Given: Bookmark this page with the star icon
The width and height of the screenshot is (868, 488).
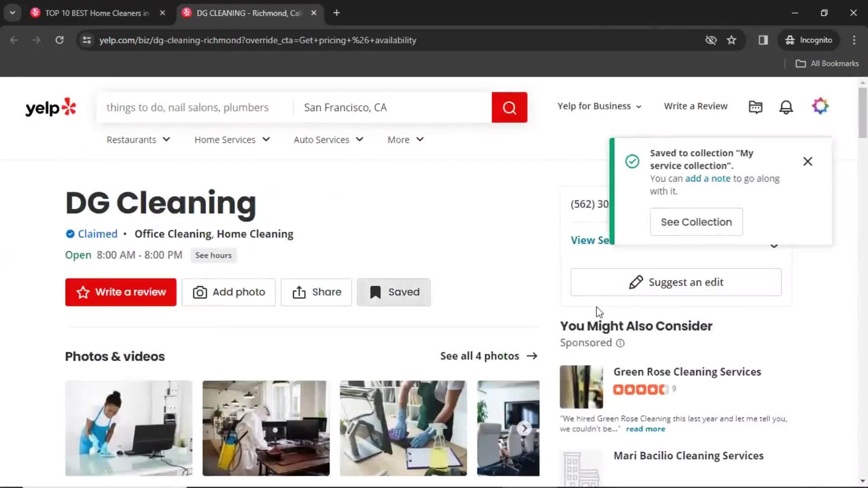Looking at the screenshot, I should [x=731, y=40].
